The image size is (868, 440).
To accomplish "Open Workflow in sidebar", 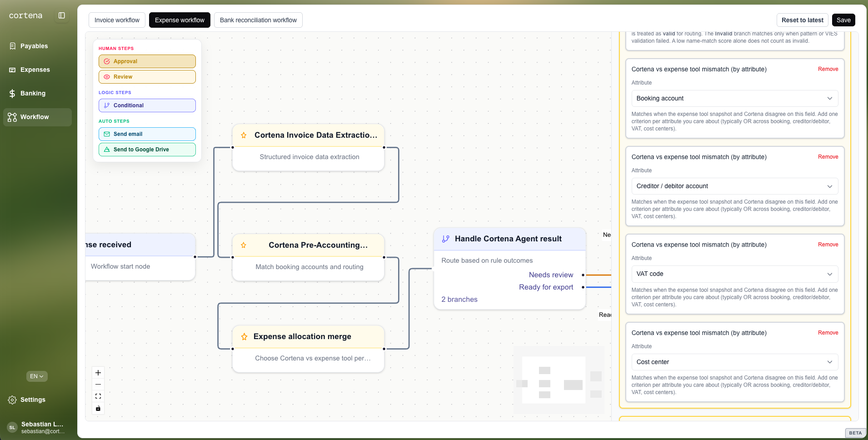I will point(37,117).
